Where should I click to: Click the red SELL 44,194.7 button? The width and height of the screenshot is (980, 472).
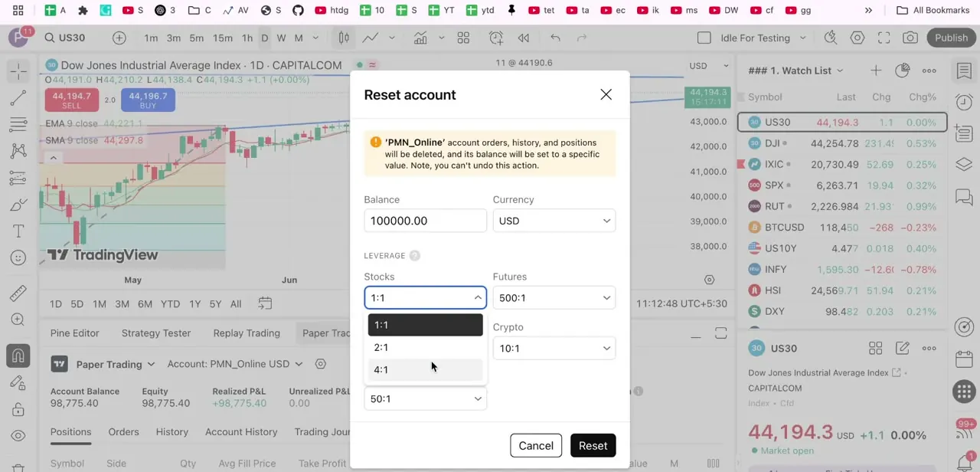click(71, 100)
